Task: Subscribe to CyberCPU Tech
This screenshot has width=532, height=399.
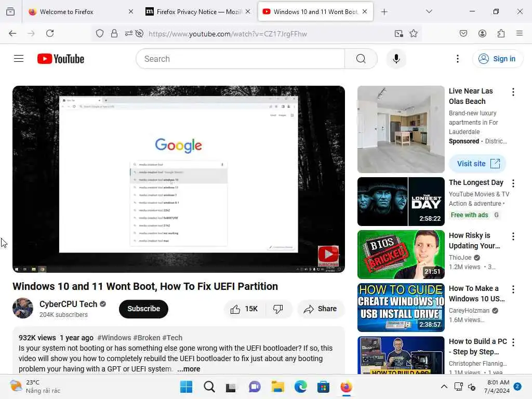Action: coord(143,309)
